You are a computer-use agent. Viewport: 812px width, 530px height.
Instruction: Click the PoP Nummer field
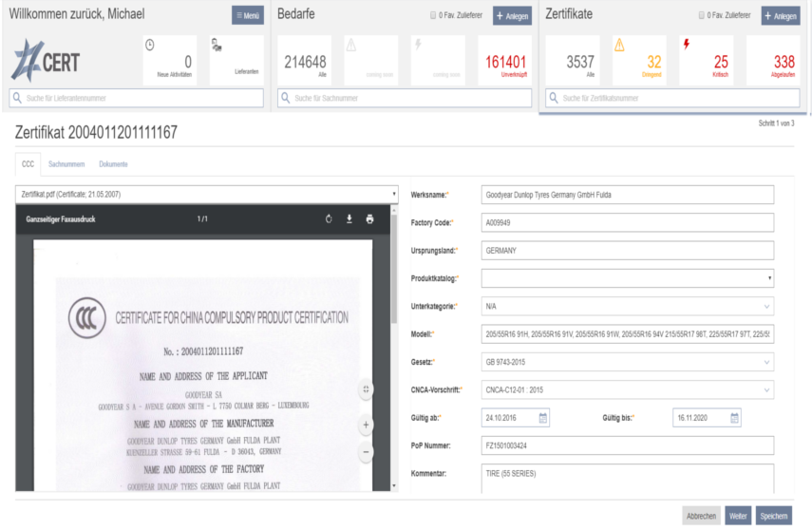coord(628,445)
